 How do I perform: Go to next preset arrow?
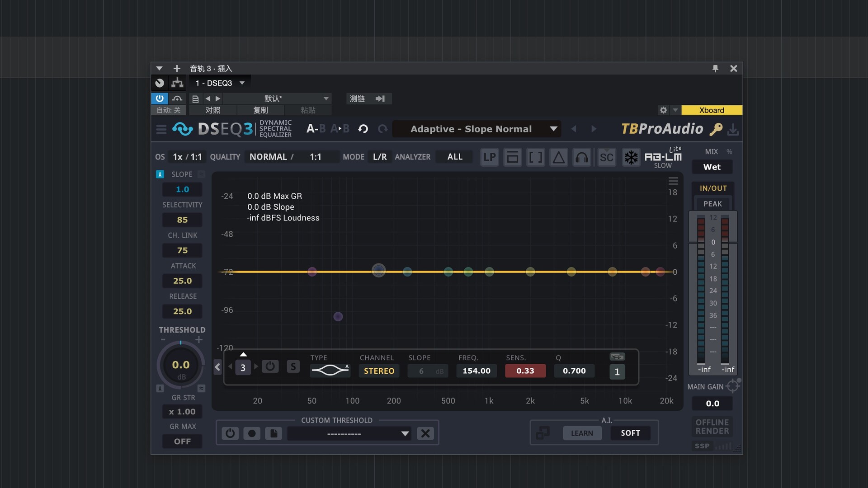(x=594, y=129)
